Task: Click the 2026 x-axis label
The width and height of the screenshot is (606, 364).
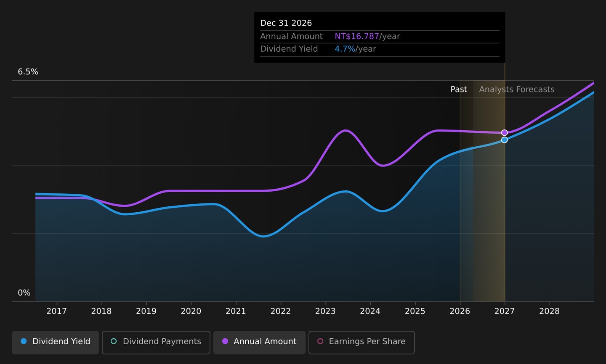Action: (460, 311)
